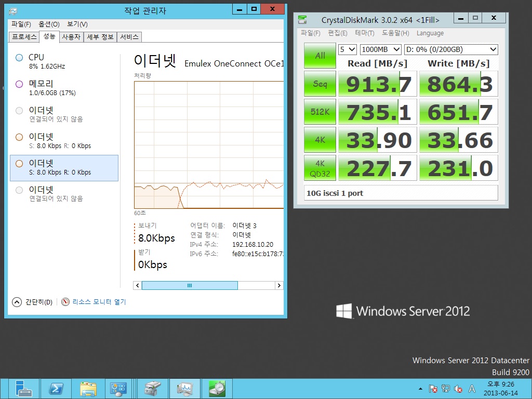
Task: Click the input language indicator A
Action: pyautogui.click(x=472, y=389)
